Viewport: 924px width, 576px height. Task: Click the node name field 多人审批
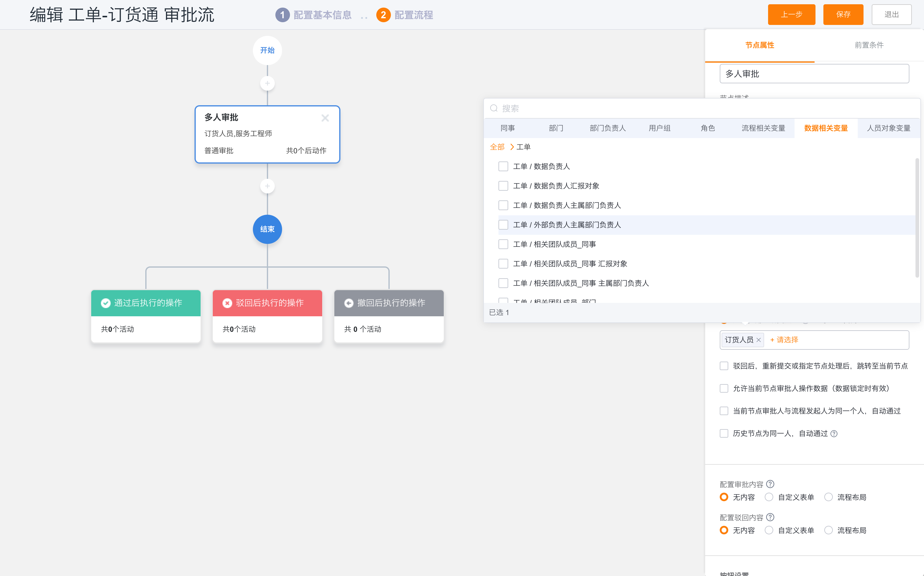pyautogui.click(x=814, y=74)
